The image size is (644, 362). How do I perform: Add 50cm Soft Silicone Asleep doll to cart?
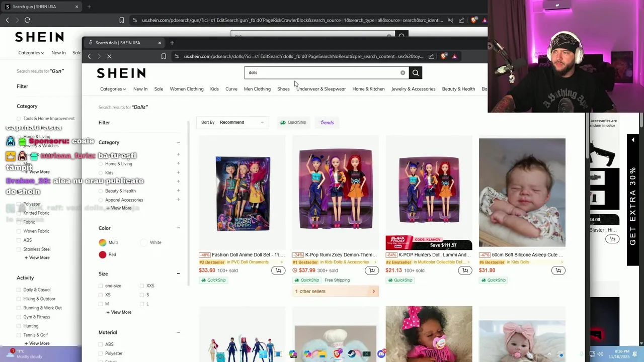(558, 270)
